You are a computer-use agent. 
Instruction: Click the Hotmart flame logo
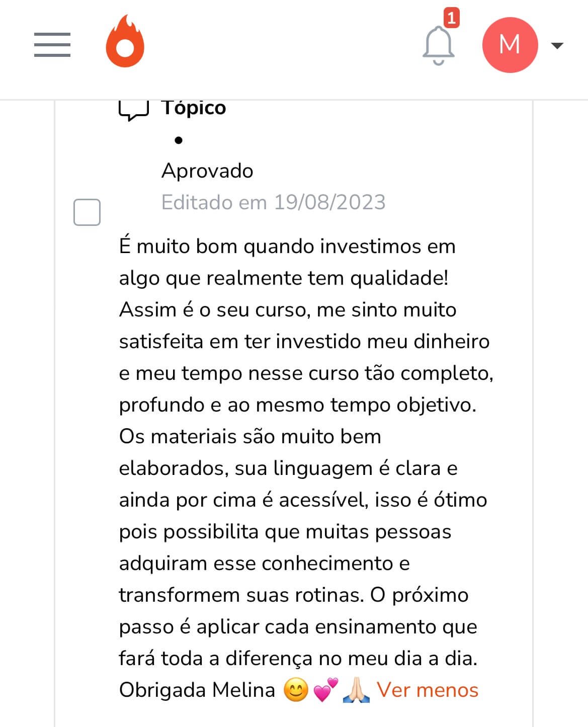125,41
